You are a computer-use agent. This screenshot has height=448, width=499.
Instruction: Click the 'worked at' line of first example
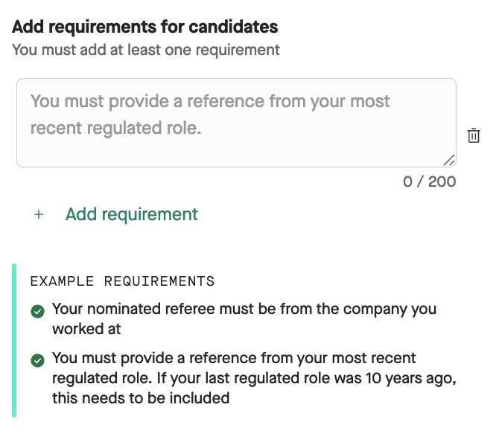point(86,329)
